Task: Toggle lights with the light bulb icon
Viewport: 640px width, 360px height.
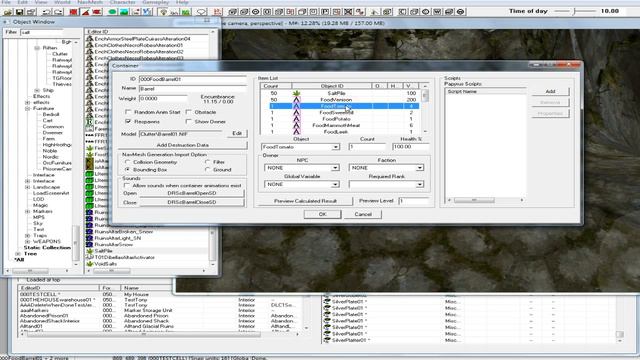Action: (163, 12)
